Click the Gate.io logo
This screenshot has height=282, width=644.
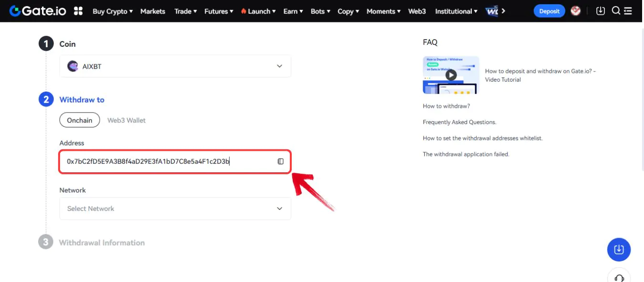coord(39,11)
